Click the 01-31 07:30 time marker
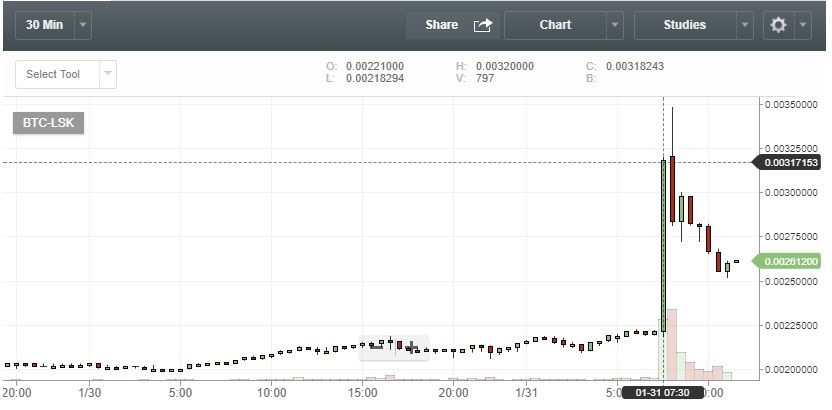 [x=663, y=393]
